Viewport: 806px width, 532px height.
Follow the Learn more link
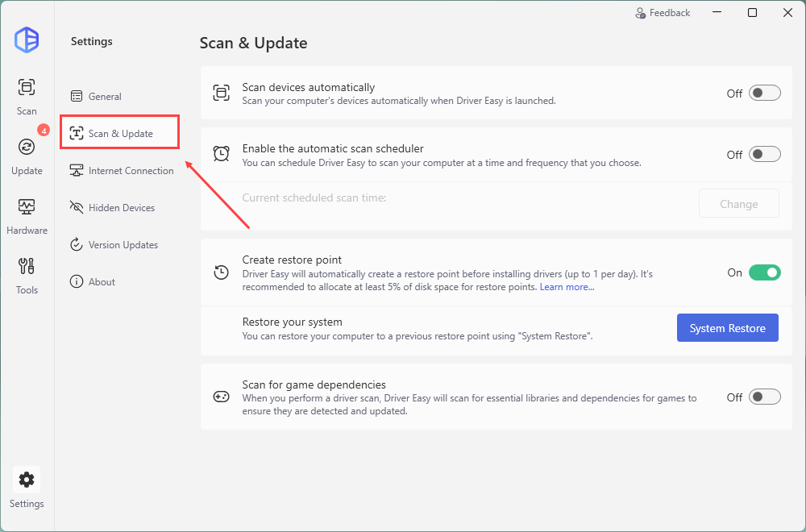point(567,287)
